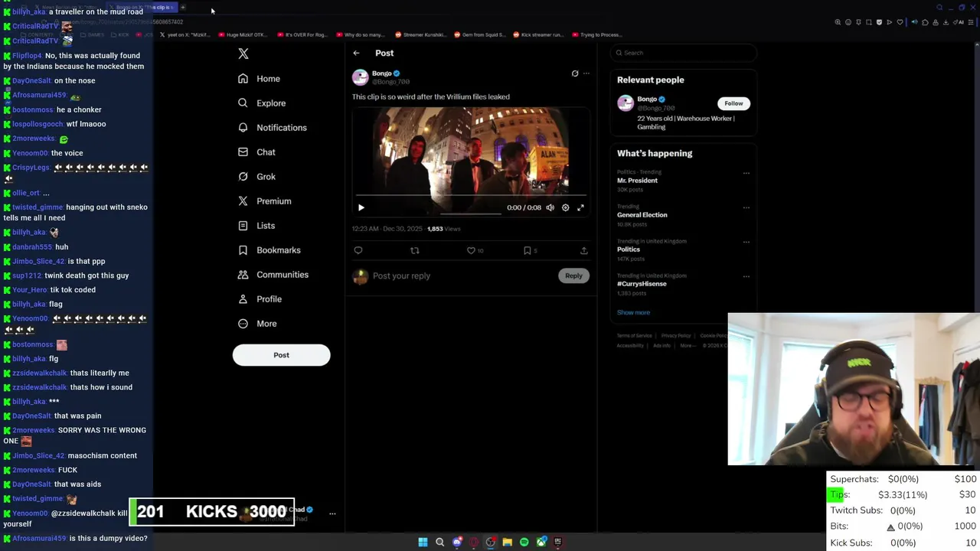Screen dimensions: 980x551
Task: Open Chat in the sidebar
Action: coord(256,152)
